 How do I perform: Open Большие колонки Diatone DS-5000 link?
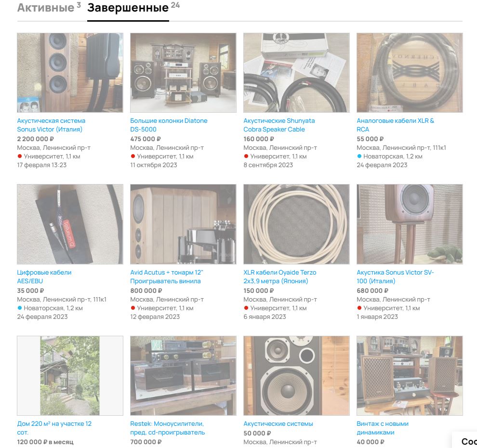tap(169, 125)
